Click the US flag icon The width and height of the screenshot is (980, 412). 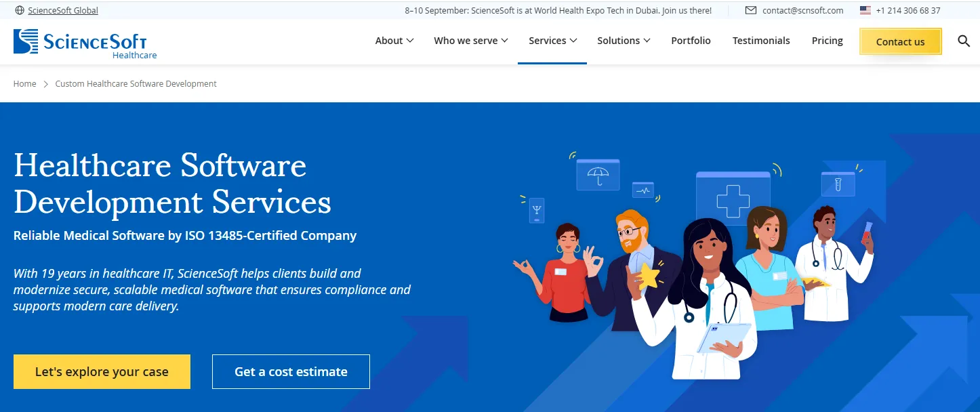(x=865, y=10)
